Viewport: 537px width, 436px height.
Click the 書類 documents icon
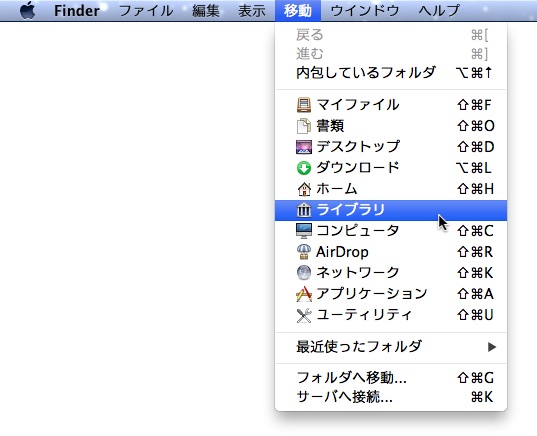[304, 126]
